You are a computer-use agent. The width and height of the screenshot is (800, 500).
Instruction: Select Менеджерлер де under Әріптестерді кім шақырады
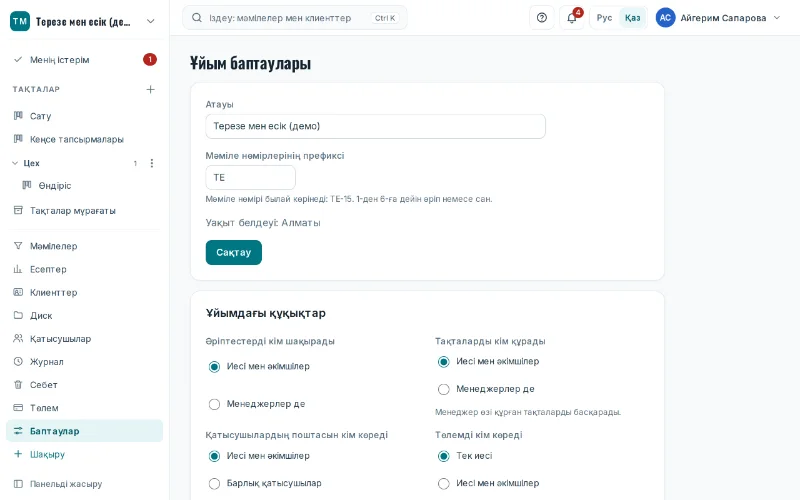[214, 404]
